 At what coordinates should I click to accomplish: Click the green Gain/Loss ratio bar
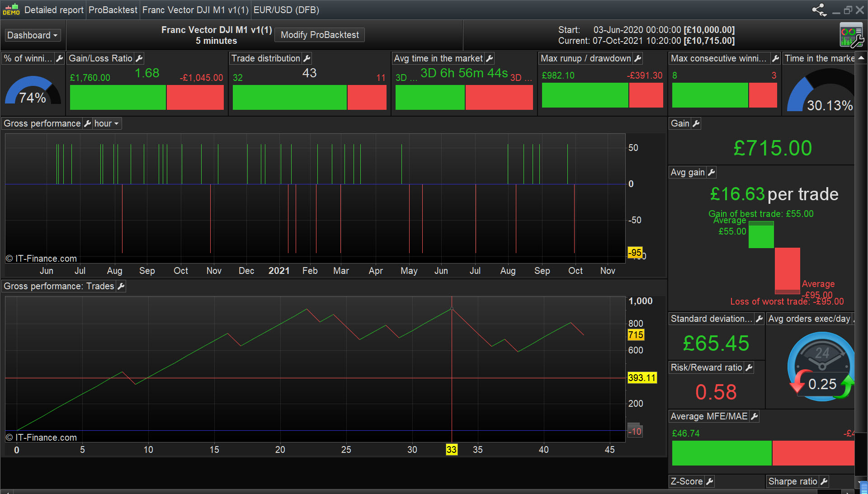tap(118, 97)
